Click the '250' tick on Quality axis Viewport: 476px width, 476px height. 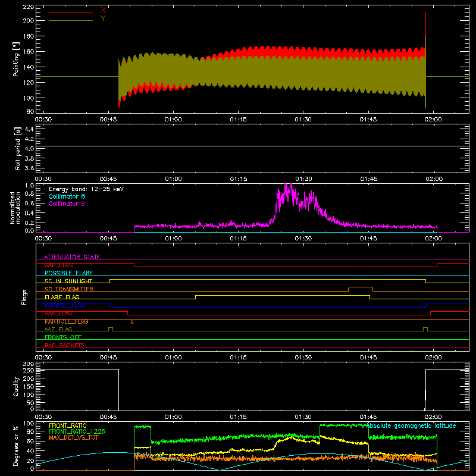(29, 370)
